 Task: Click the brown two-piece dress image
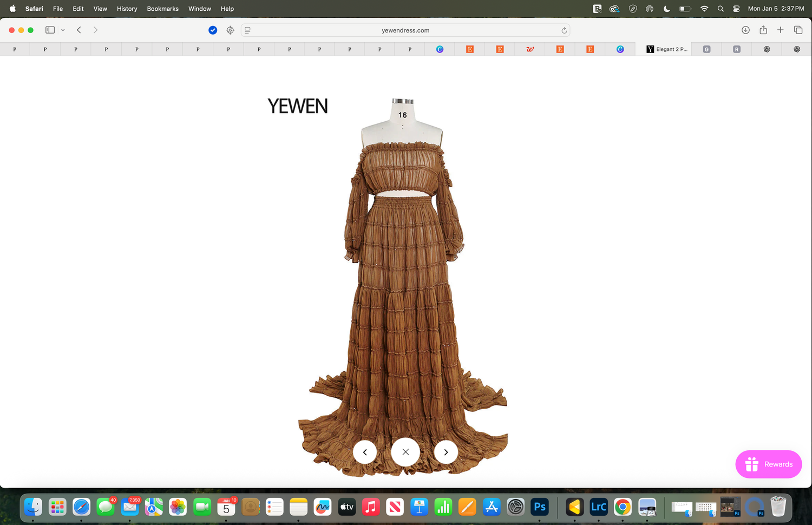403,287
